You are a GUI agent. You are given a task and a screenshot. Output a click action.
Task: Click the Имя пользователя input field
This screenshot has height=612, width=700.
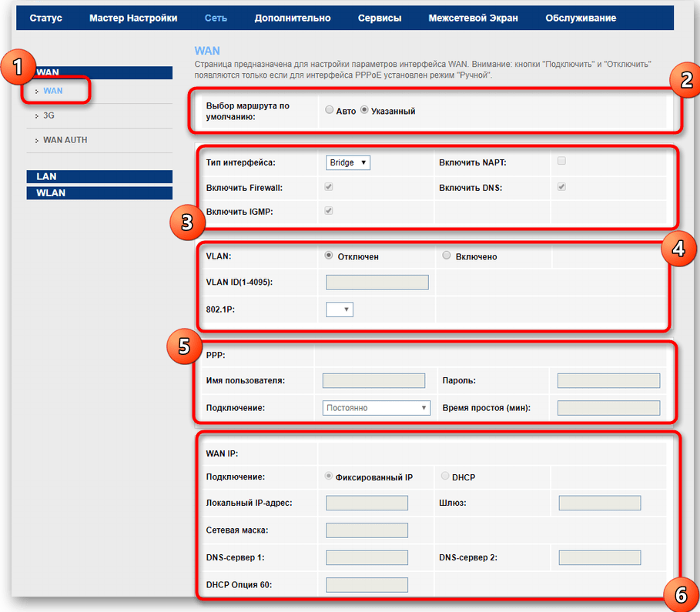[x=373, y=380]
